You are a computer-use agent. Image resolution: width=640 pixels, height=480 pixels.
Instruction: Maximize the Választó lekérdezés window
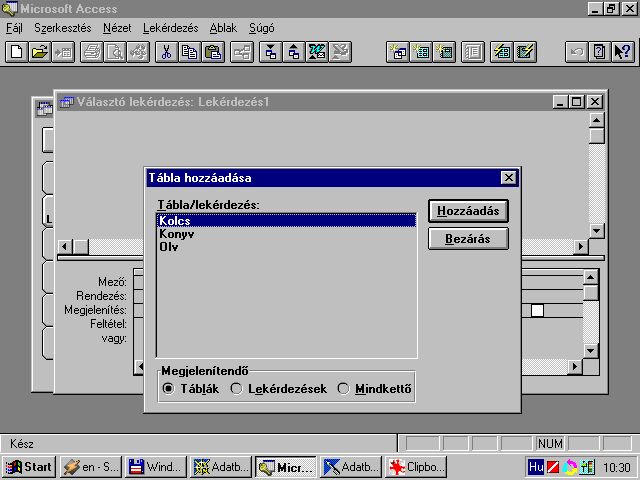pos(577,102)
